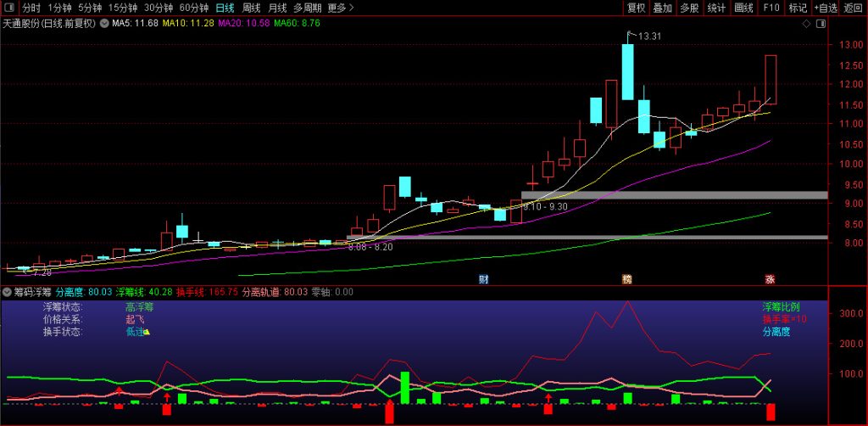Open the 复权 adjustment menu
Viewport: 868px width, 426px height.
click(636, 8)
